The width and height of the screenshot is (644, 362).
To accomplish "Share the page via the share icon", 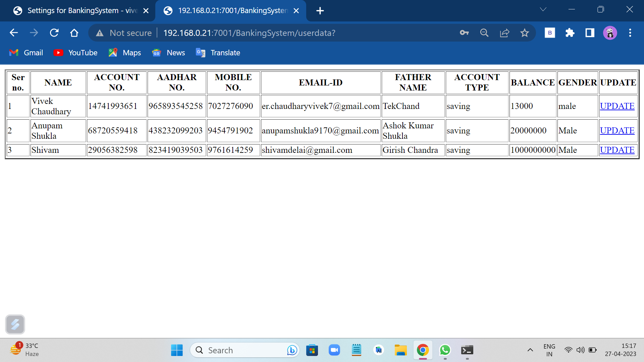I will coord(504,33).
